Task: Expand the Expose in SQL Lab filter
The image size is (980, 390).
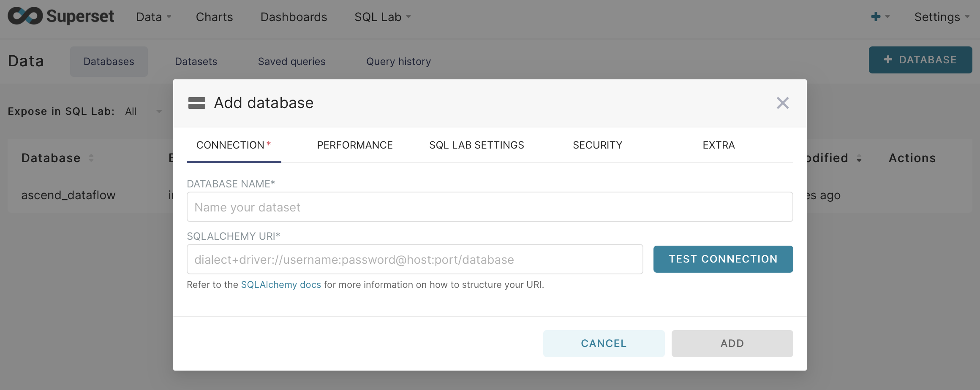Action: point(144,111)
